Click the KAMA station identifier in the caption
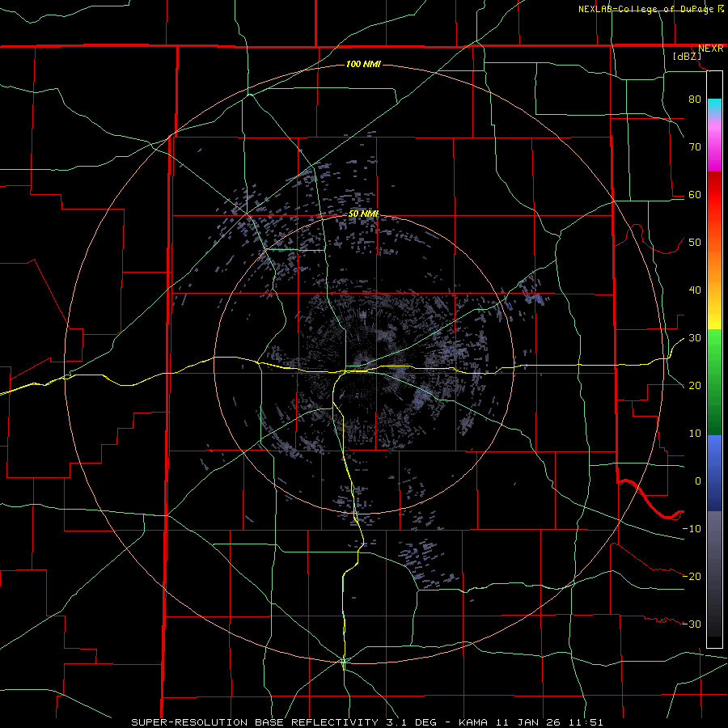The height and width of the screenshot is (728, 728). [x=472, y=722]
